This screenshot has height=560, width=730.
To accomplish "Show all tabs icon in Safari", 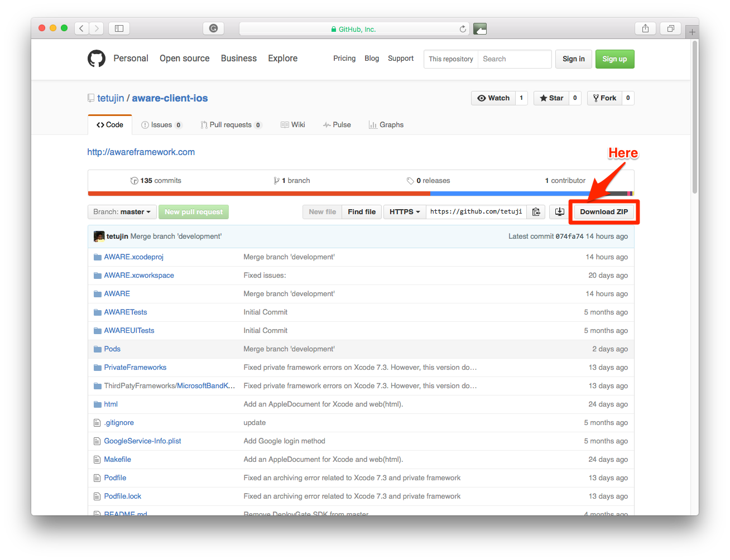I will 671,28.
